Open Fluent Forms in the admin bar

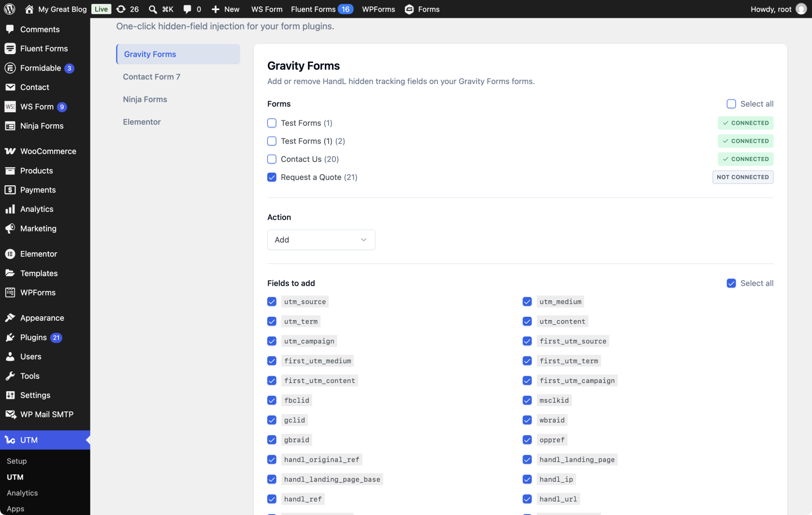pyautogui.click(x=322, y=9)
